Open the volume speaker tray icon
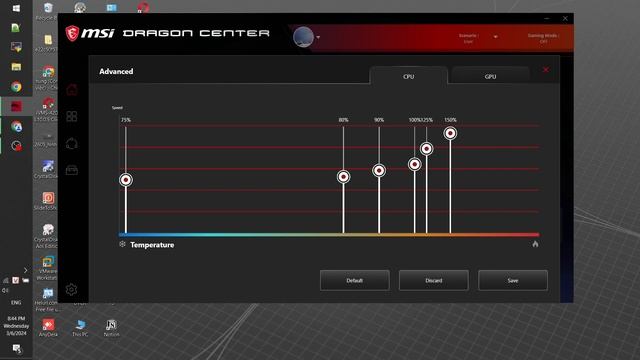 (5, 291)
